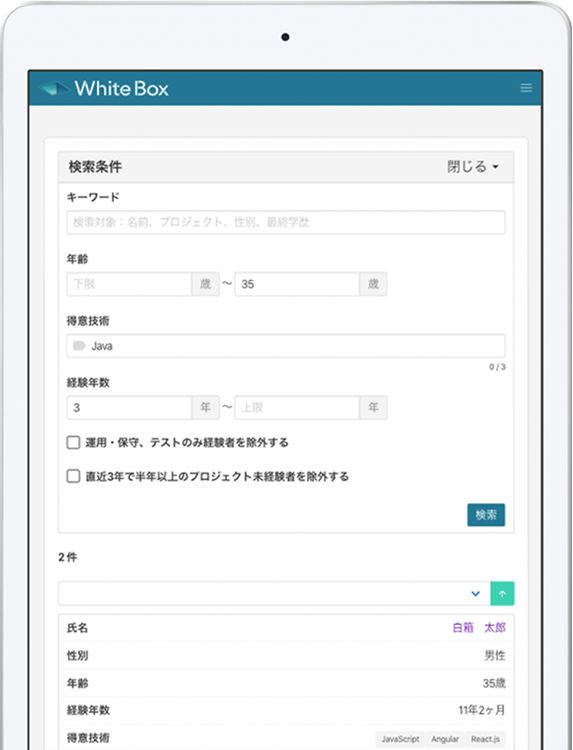Click the White Box logo

click(103, 88)
